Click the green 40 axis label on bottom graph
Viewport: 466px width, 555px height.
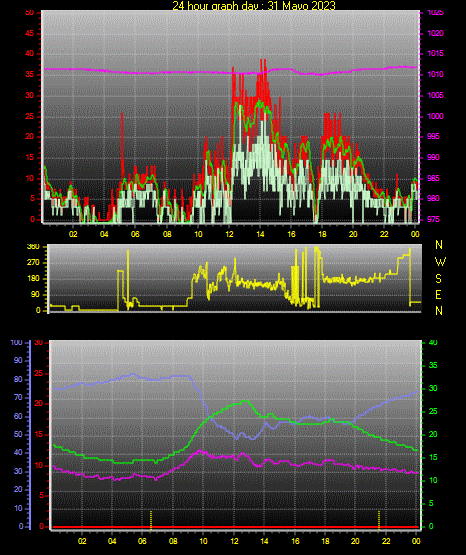coord(433,343)
